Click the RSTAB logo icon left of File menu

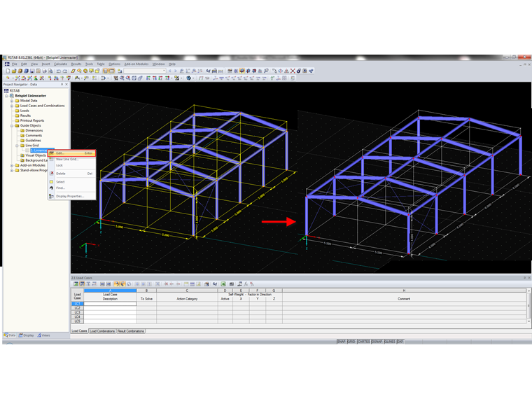(7, 64)
